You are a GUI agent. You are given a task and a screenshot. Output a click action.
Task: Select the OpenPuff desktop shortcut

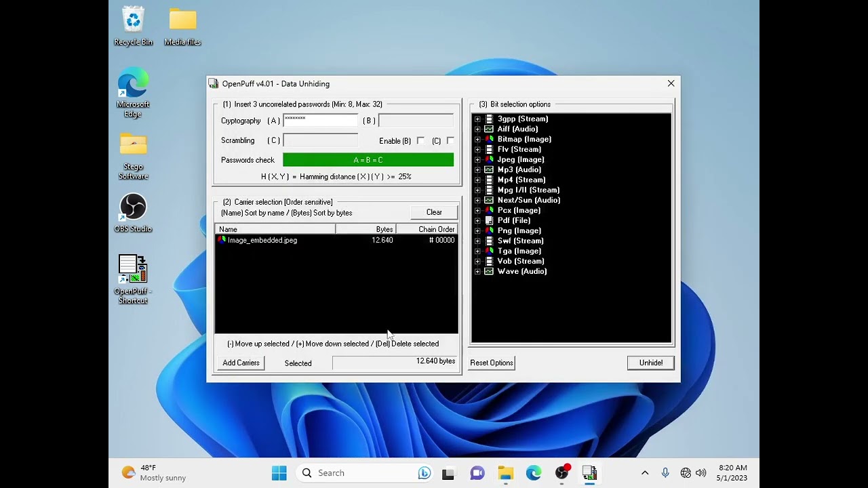[x=133, y=279]
